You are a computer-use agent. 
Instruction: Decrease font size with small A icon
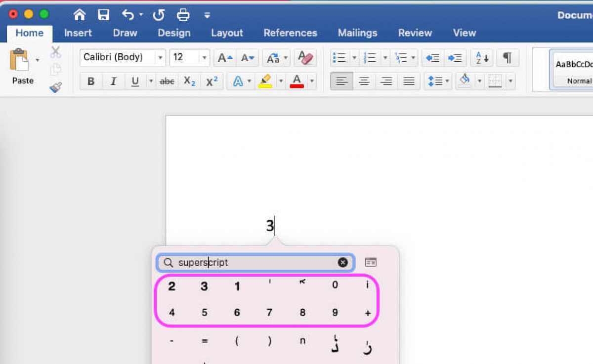pyautogui.click(x=248, y=58)
